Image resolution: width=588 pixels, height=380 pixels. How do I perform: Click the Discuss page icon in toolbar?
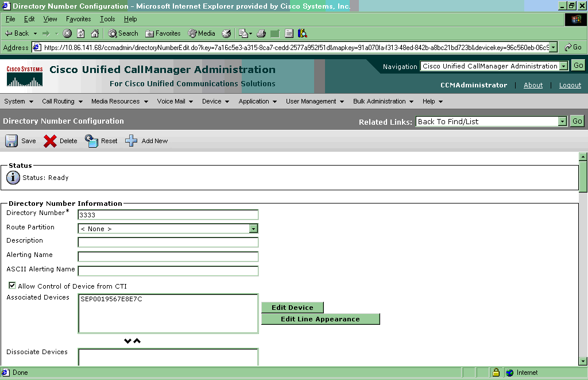[x=289, y=33]
